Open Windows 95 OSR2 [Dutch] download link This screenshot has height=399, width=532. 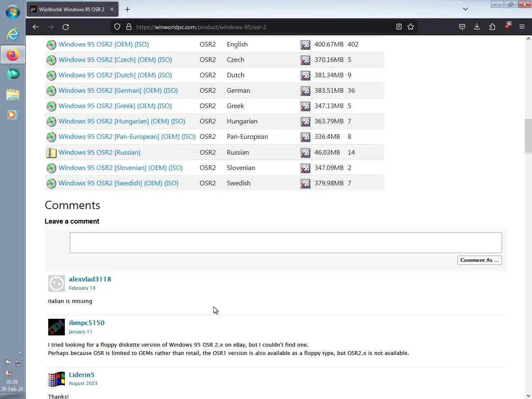point(115,75)
